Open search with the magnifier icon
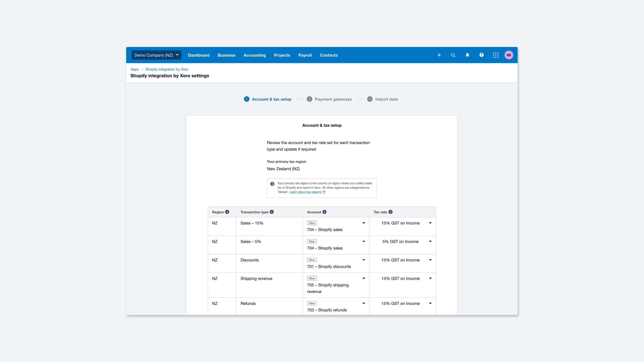644x362 pixels. (x=453, y=55)
